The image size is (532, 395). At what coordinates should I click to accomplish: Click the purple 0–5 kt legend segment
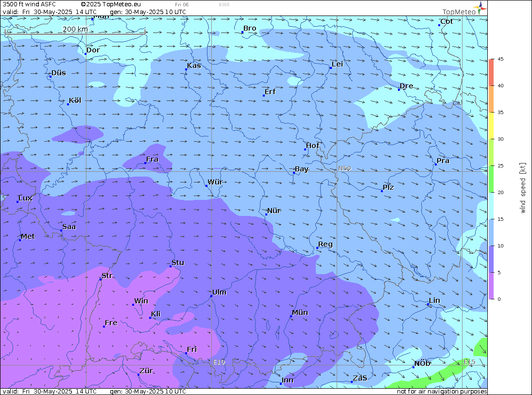[x=492, y=286]
